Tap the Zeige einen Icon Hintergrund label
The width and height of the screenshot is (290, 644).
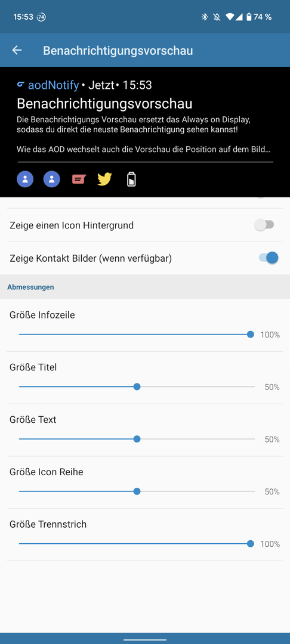tap(72, 225)
